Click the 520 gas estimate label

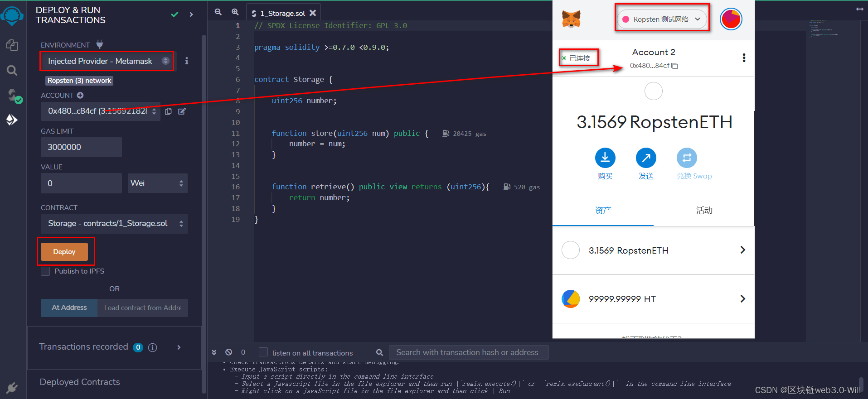click(x=522, y=187)
